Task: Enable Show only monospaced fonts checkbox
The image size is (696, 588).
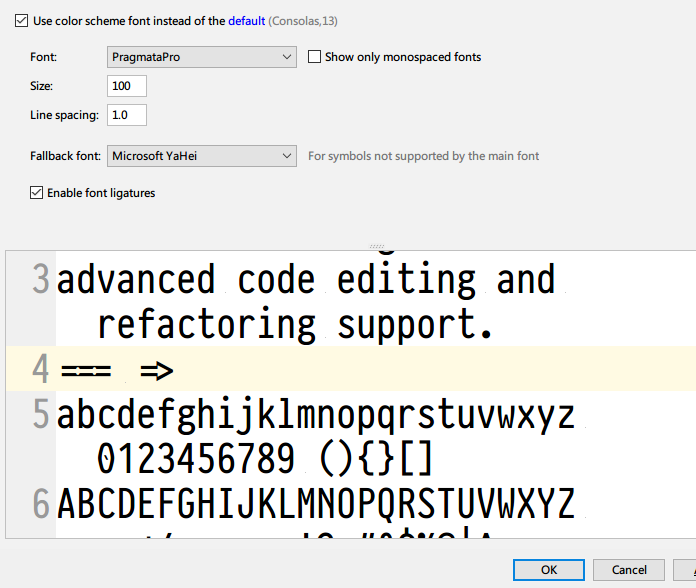Action: 314,57
